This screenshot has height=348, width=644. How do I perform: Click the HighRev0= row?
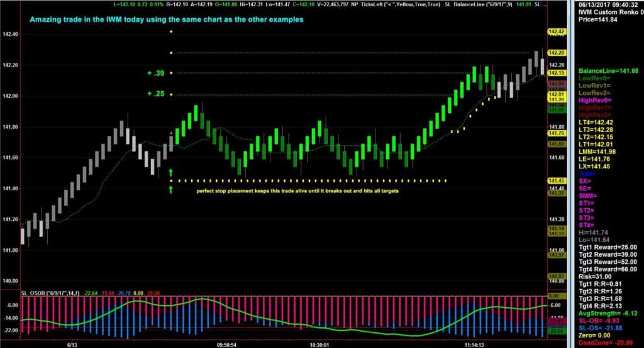coord(595,101)
